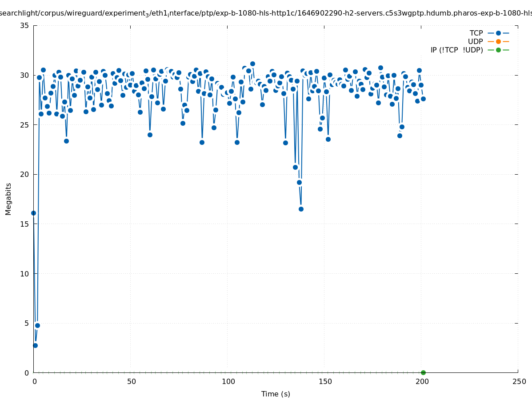Click the chart title path text

[x=266, y=13]
